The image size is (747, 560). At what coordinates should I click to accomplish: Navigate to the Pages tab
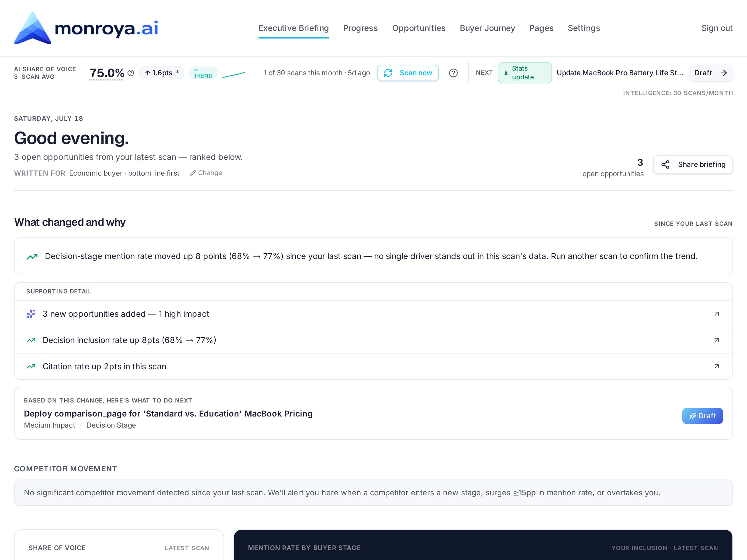tap(541, 28)
